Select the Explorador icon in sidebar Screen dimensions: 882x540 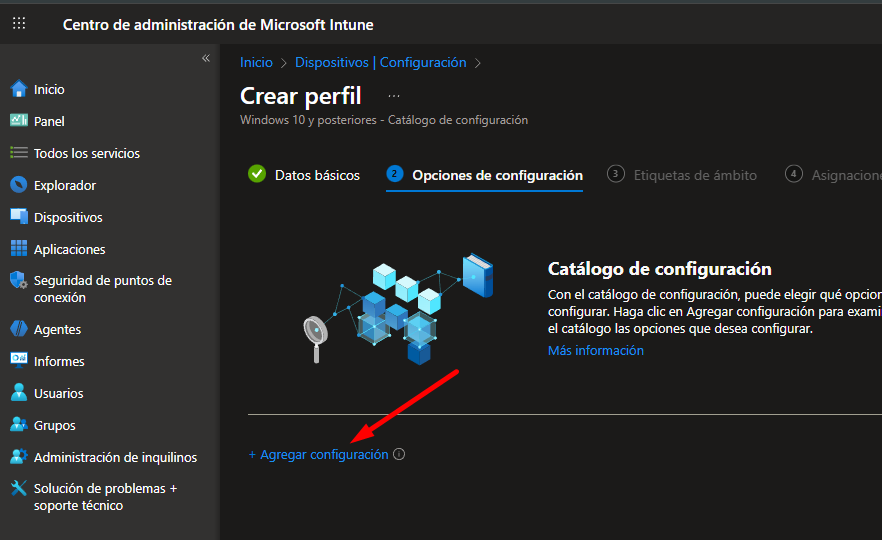click(18, 185)
